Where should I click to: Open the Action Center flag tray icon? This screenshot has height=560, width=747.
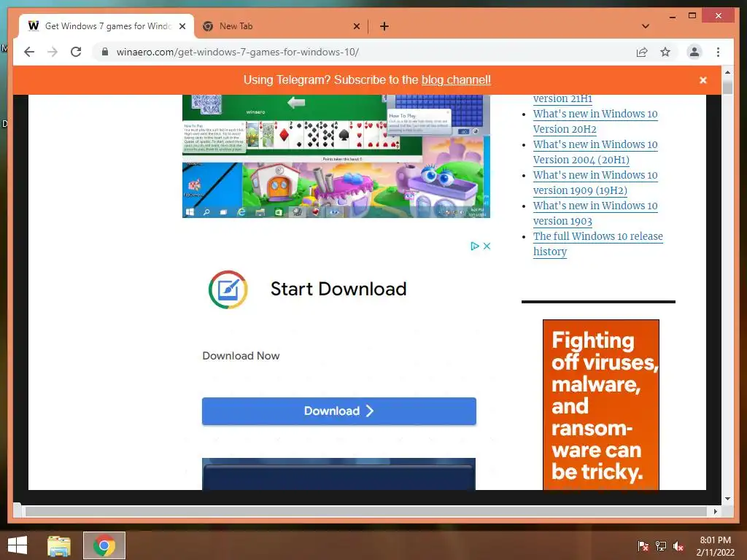click(x=643, y=546)
